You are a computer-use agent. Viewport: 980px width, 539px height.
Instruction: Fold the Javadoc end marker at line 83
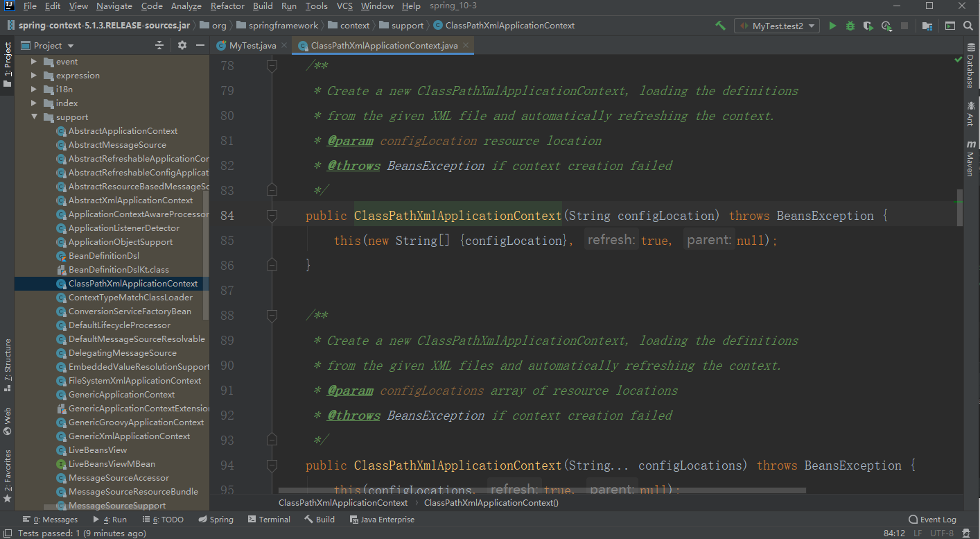pyautogui.click(x=272, y=190)
